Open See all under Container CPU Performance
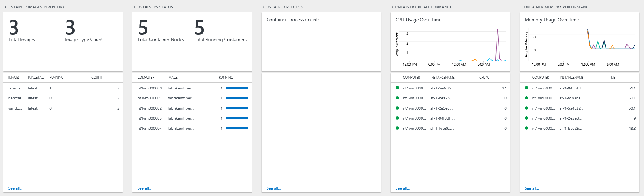 (x=403, y=188)
